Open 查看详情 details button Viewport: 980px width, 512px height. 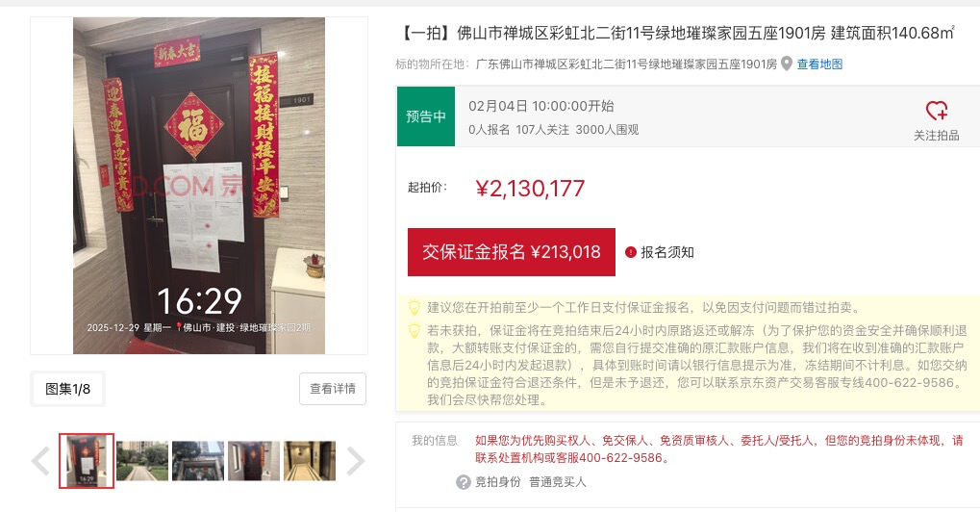(x=333, y=389)
